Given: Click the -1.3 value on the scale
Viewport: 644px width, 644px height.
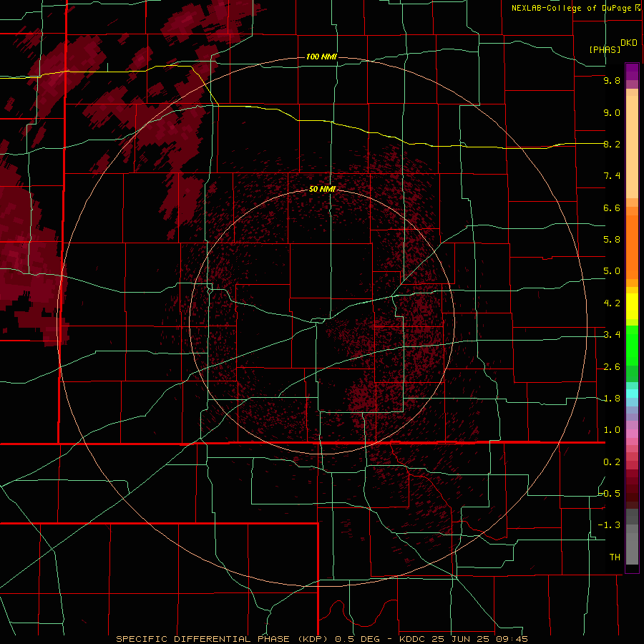Looking at the screenshot, I should (x=610, y=525).
